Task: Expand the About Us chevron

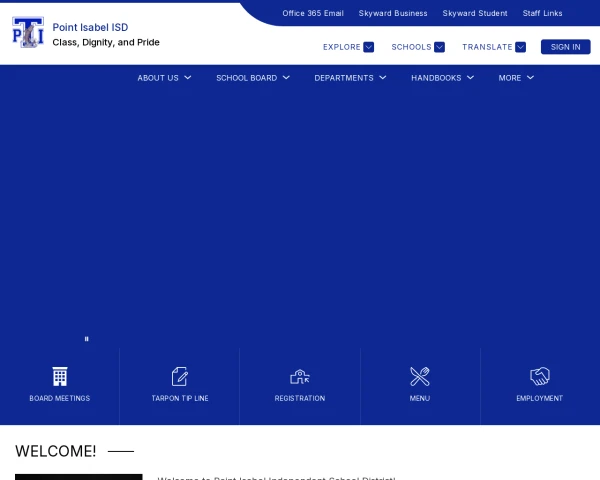Action: (188, 78)
